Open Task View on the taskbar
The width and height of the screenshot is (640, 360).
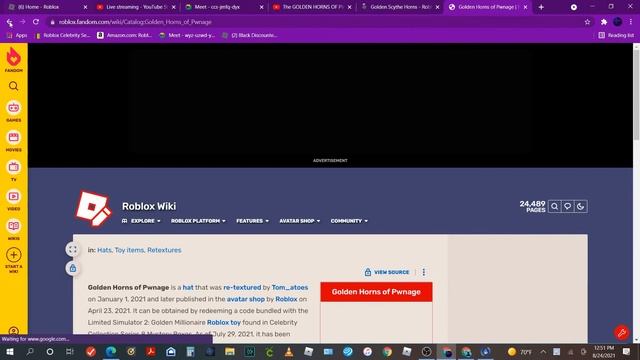coord(69,351)
